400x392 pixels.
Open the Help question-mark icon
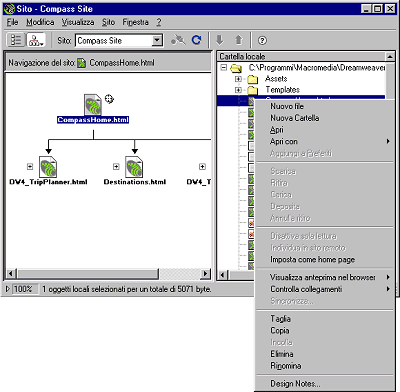262,41
